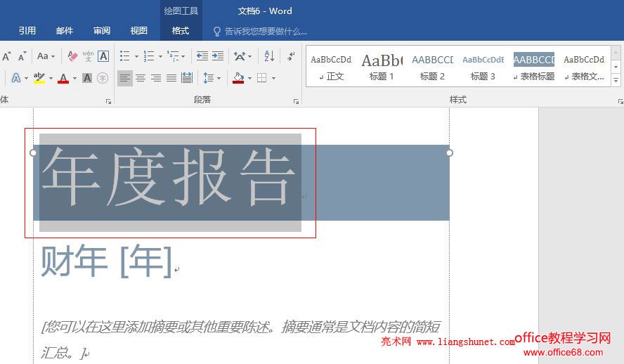This screenshot has height=364, width=624.
Task: Expand the highlight color dropdown arrow
Action: pyautogui.click(x=51, y=79)
